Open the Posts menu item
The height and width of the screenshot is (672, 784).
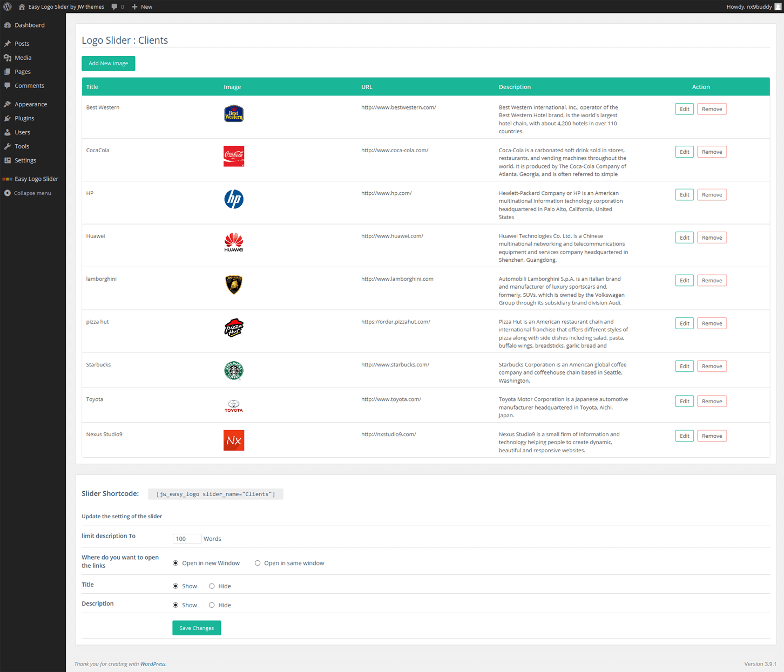tap(22, 43)
